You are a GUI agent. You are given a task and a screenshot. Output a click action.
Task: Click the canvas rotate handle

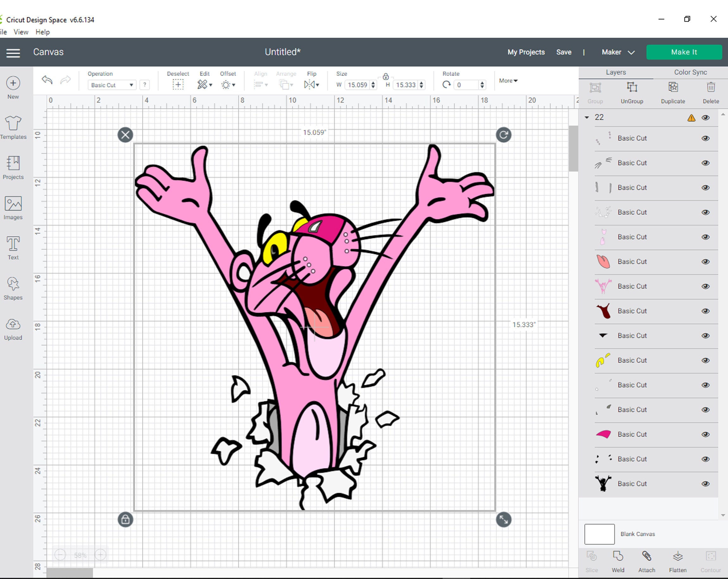[x=504, y=135]
